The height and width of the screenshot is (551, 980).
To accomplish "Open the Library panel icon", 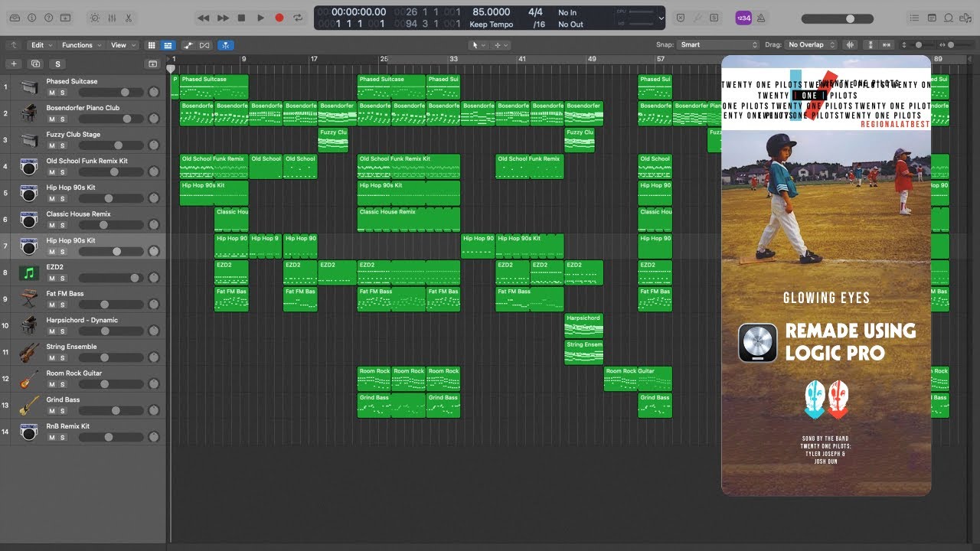I will point(15,18).
